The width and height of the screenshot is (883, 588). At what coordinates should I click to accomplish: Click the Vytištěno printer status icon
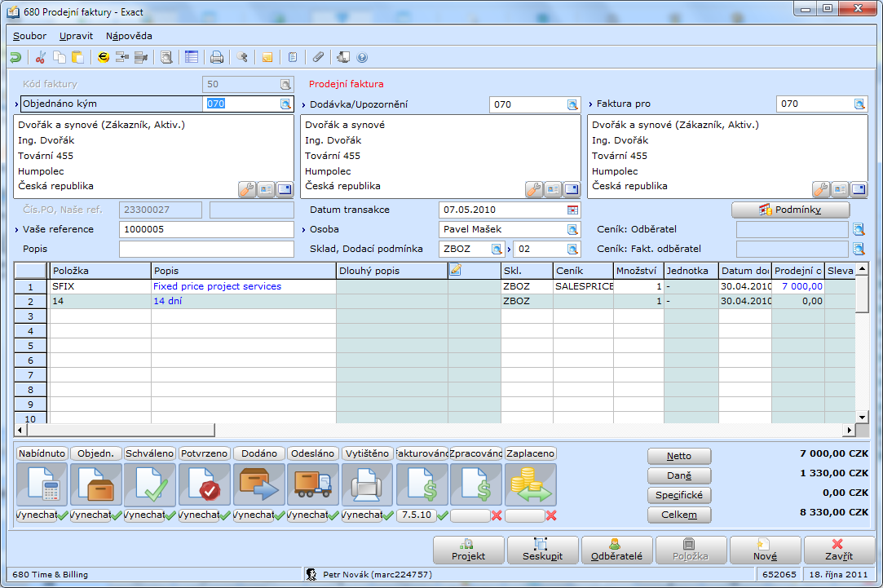tap(367, 484)
